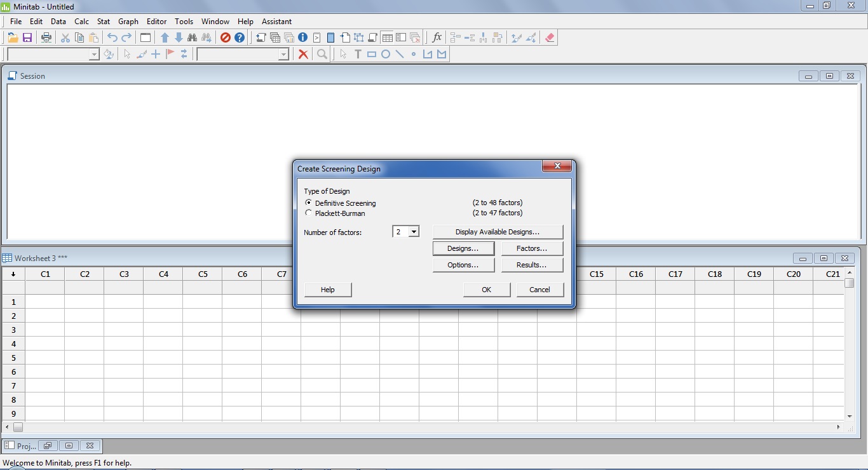Expand the graph item selection combo box

284,54
